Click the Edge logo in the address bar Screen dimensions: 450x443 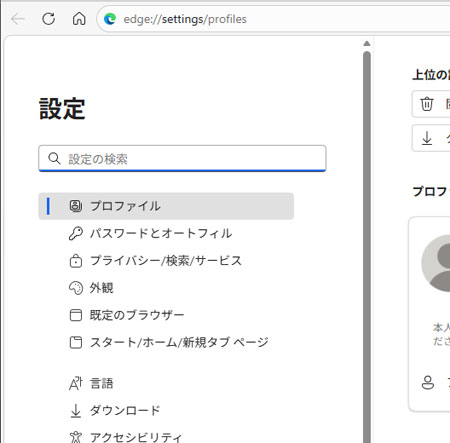110,19
